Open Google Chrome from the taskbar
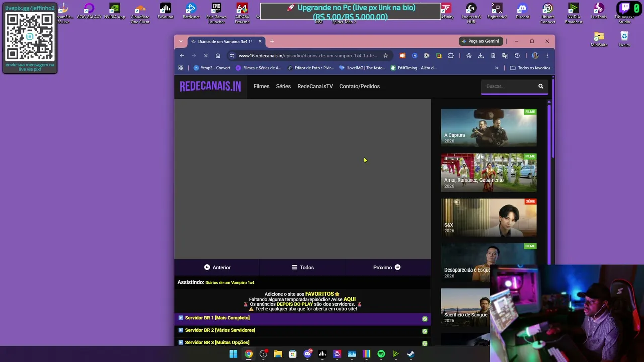 249,354
